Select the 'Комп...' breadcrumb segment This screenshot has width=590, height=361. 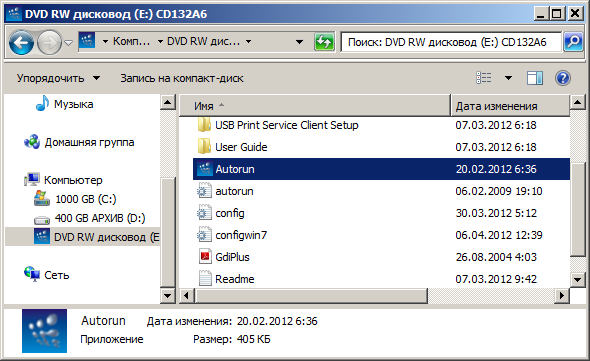[131, 41]
